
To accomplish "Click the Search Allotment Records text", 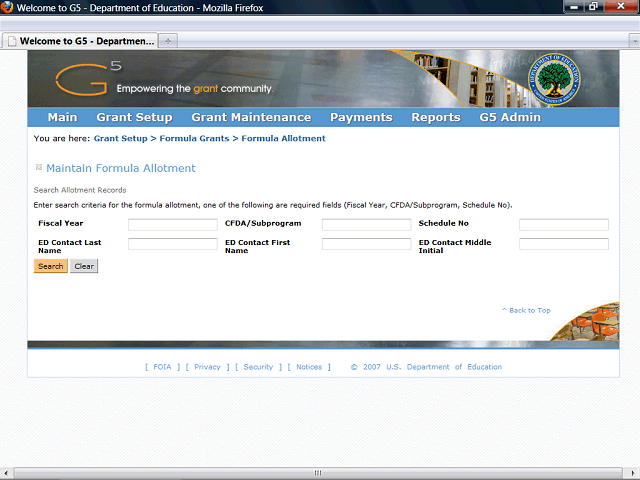I will [80, 190].
